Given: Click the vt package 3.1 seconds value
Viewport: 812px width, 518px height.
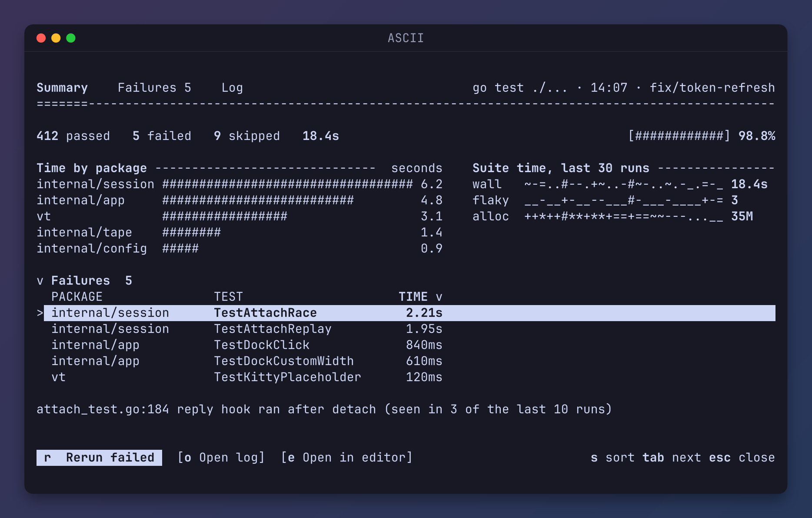Looking at the screenshot, I should [x=432, y=216].
